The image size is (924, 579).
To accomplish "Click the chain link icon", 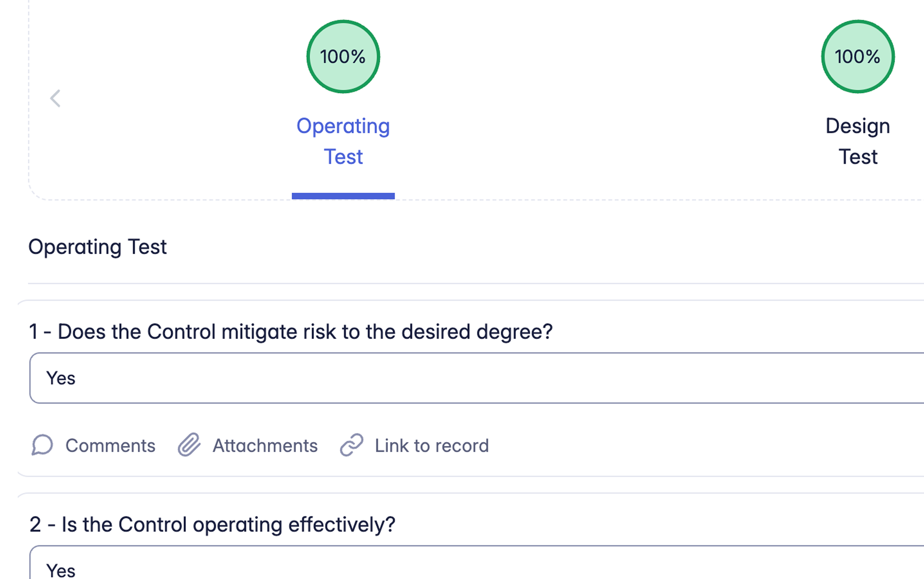I will point(351,445).
